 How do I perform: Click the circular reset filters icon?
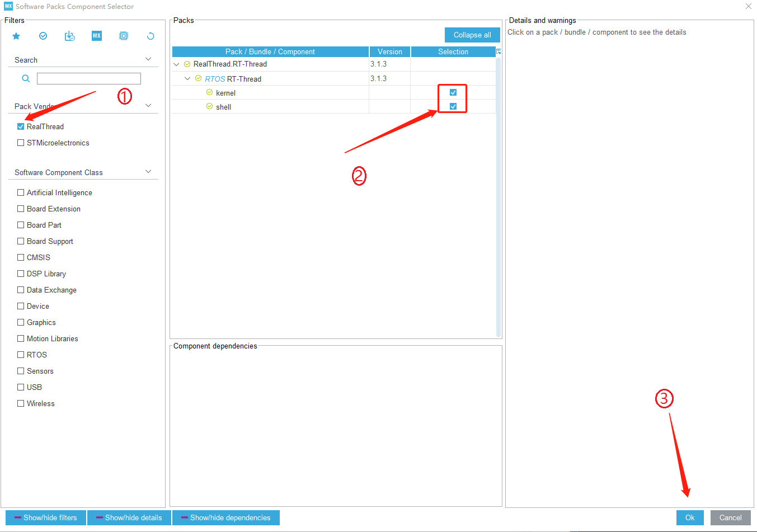[151, 36]
